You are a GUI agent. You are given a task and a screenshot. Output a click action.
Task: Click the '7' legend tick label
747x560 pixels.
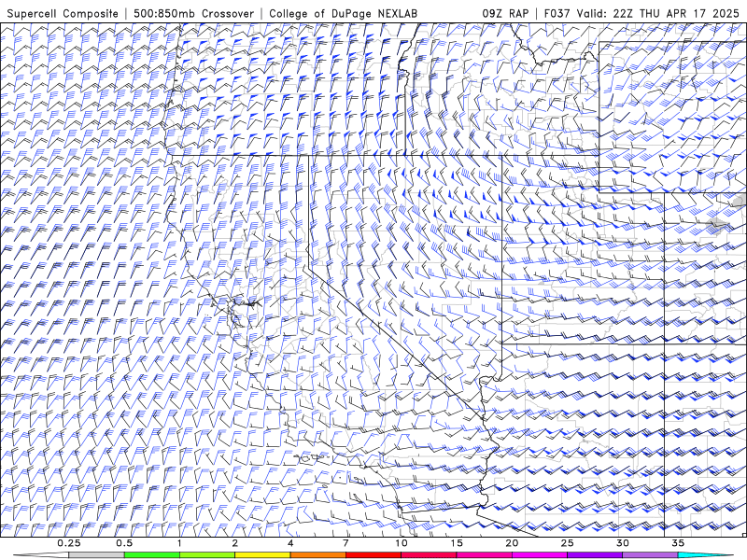[x=345, y=543]
